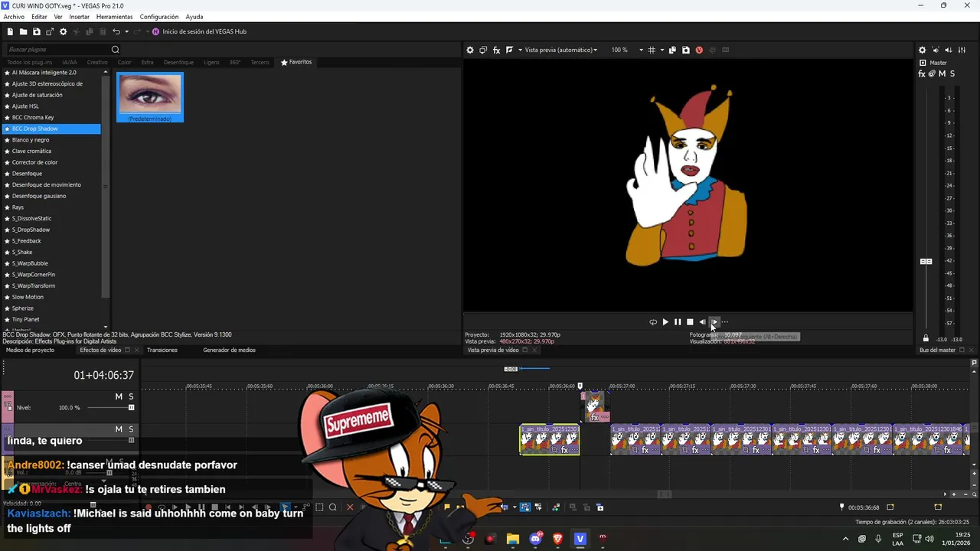Pause the video preview

pos(678,322)
